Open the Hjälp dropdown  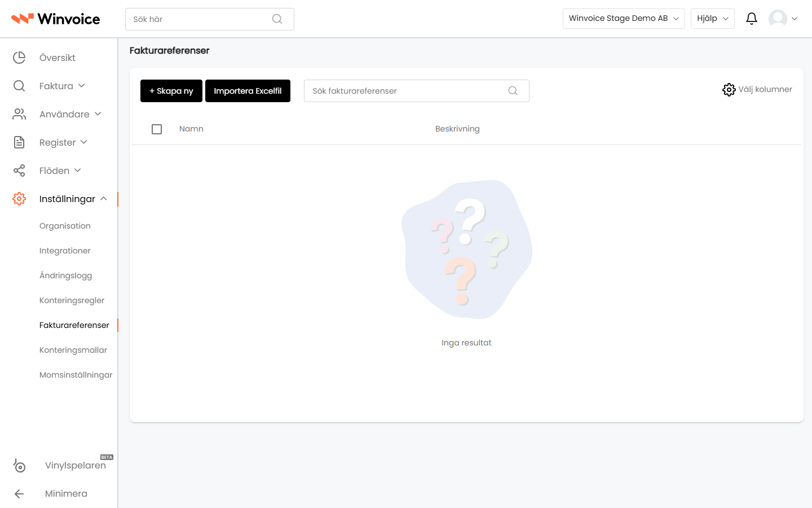click(712, 19)
